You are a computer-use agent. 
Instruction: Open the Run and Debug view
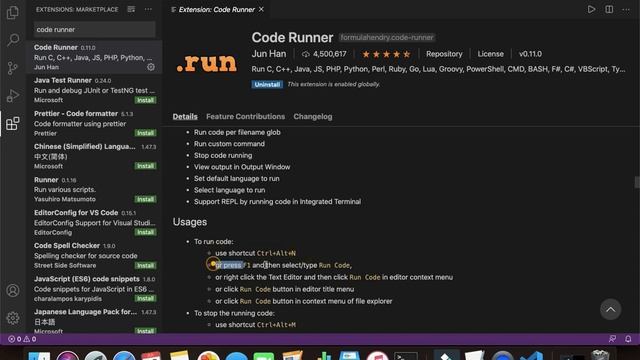click(13, 96)
